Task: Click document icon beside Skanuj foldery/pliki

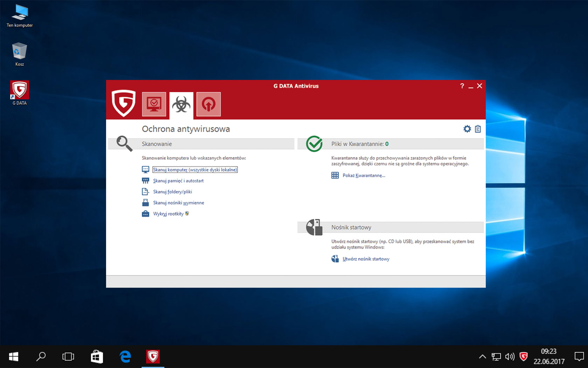Action: pos(145,192)
